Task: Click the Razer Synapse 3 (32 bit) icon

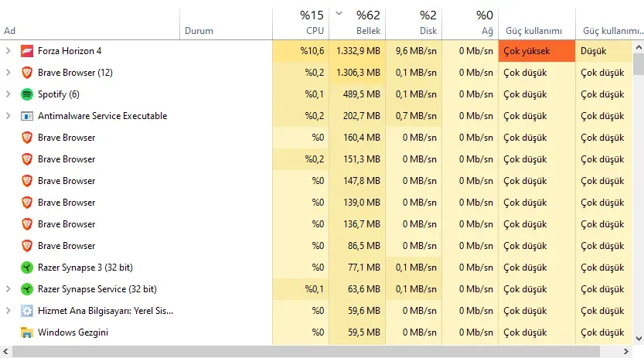Action: pyautogui.click(x=27, y=268)
